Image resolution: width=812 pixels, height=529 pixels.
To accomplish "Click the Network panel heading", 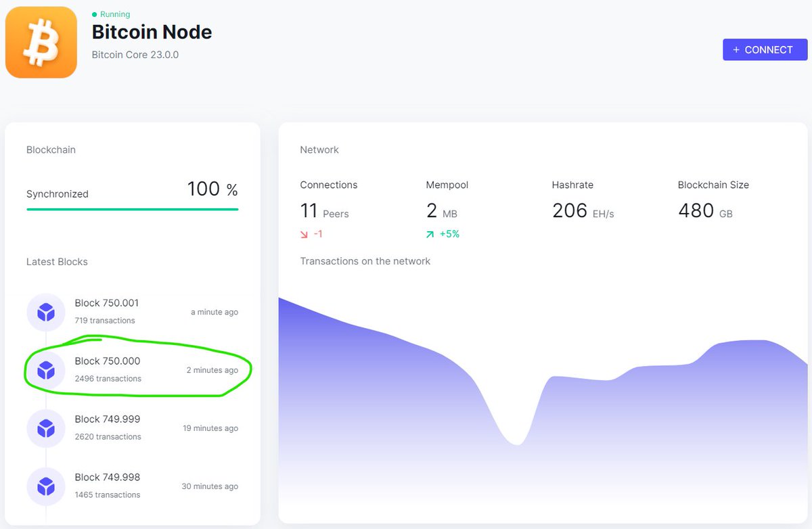I will pos(319,149).
